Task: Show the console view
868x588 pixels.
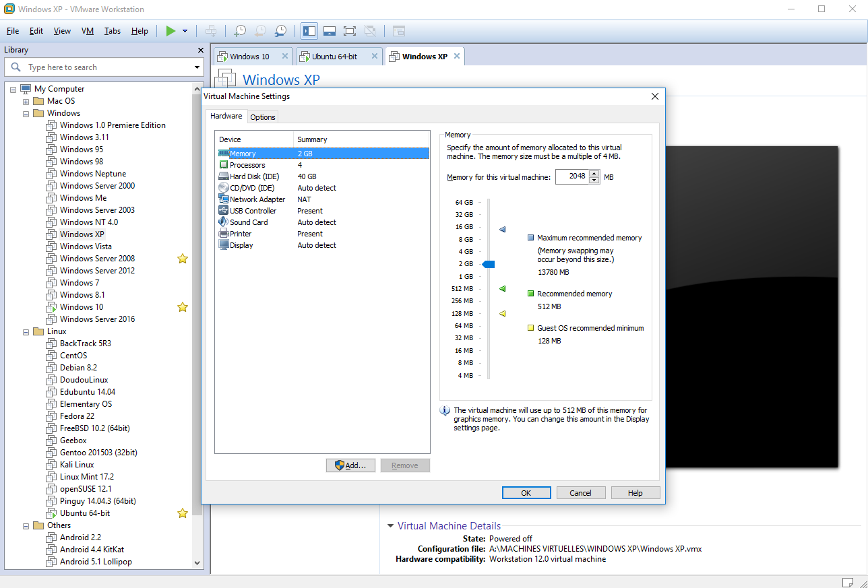Action: pos(398,31)
